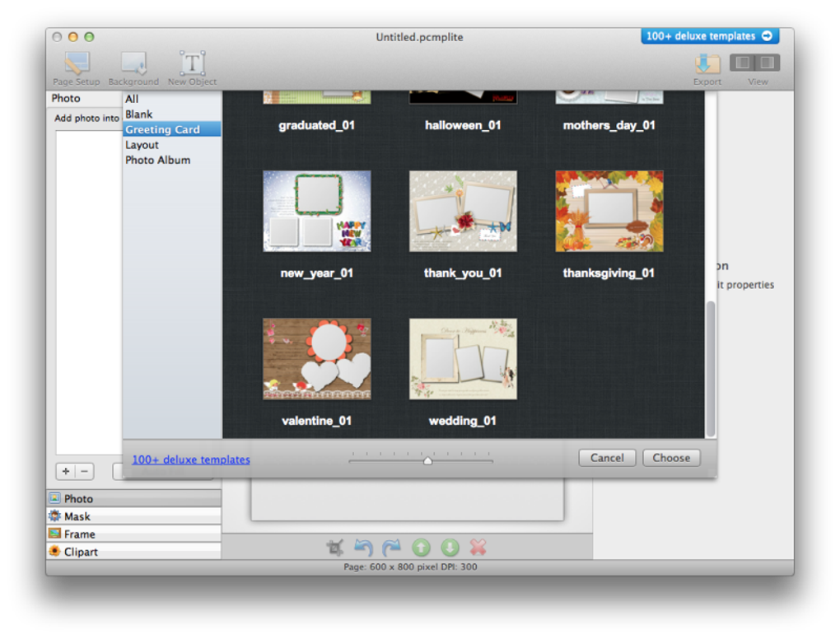This screenshot has width=840, height=639.
Task: Open Page Setup from the toolbar
Action: pyautogui.click(x=77, y=68)
